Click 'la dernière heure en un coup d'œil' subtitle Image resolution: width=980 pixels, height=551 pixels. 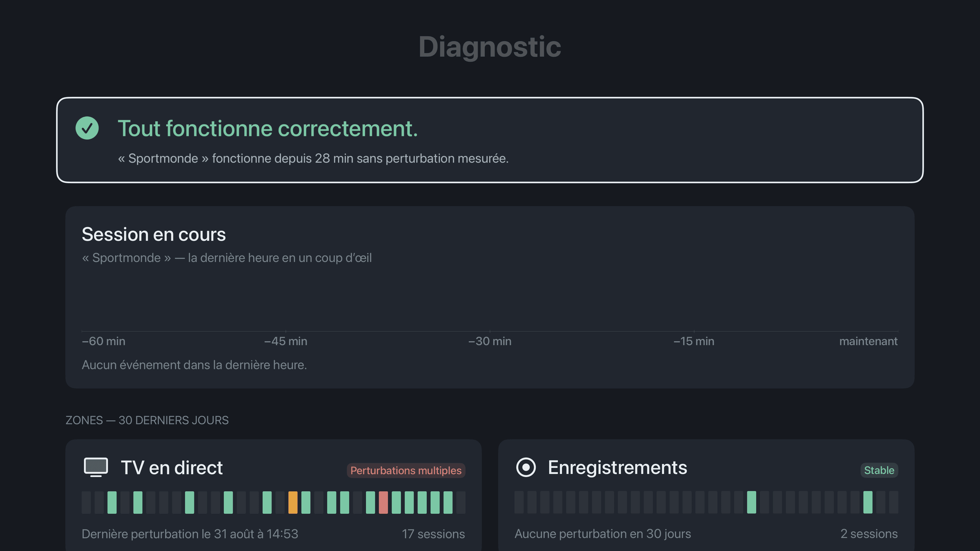(x=280, y=258)
